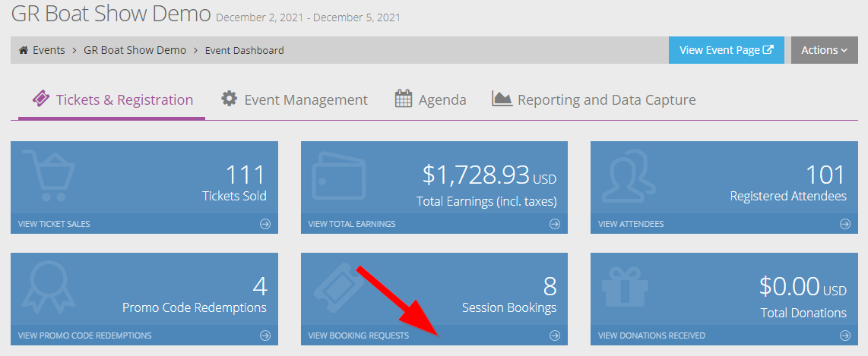Image resolution: width=868 pixels, height=356 pixels.
Task: Go to Events breadcrumb link
Action: 49,50
